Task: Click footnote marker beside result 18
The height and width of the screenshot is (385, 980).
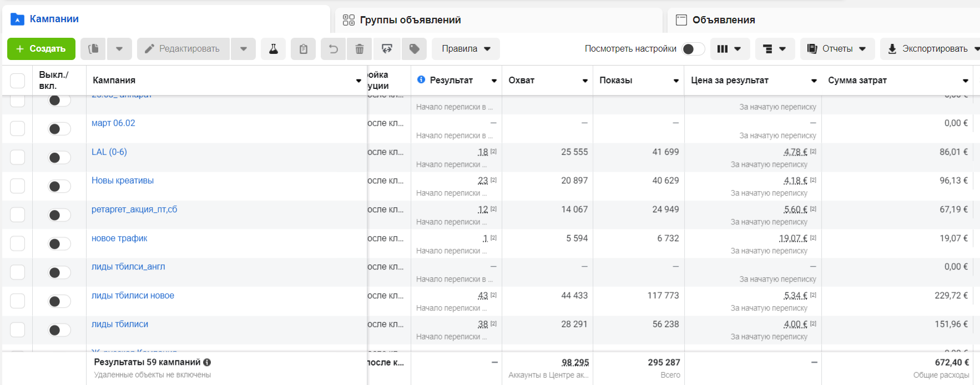Action: [493, 151]
